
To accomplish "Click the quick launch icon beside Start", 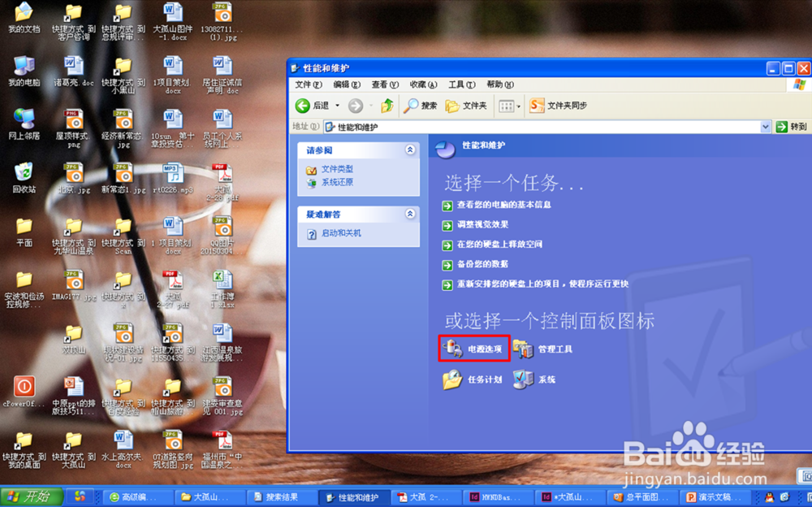I will (80, 496).
